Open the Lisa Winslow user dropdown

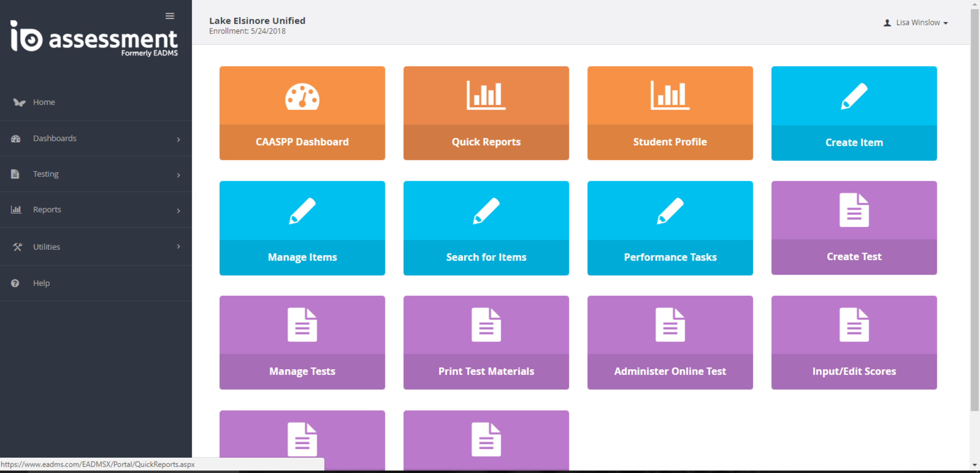(x=915, y=23)
